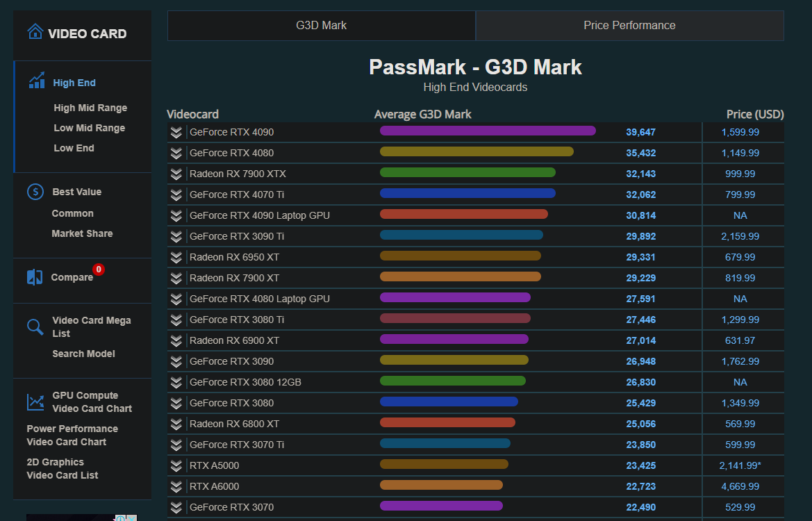The image size is (812, 521).
Task: Open the Radeon RX 7900 XTX page
Action: click(x=238, y=174)
